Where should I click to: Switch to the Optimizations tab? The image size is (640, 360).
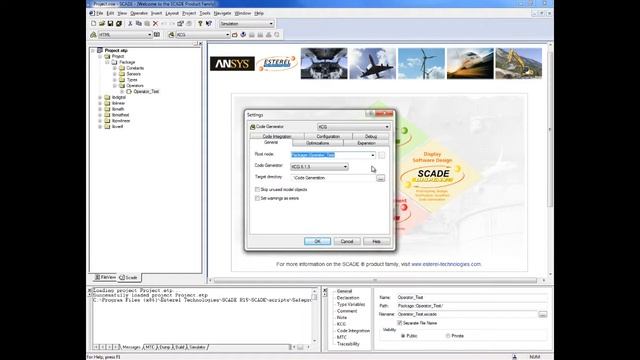coord(318,143)
